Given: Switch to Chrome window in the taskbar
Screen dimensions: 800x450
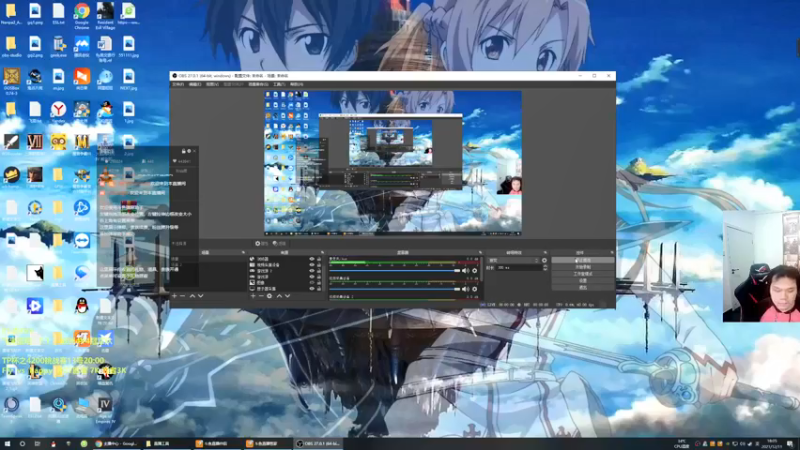Looking at the screenshot, I should coord(116,444).
